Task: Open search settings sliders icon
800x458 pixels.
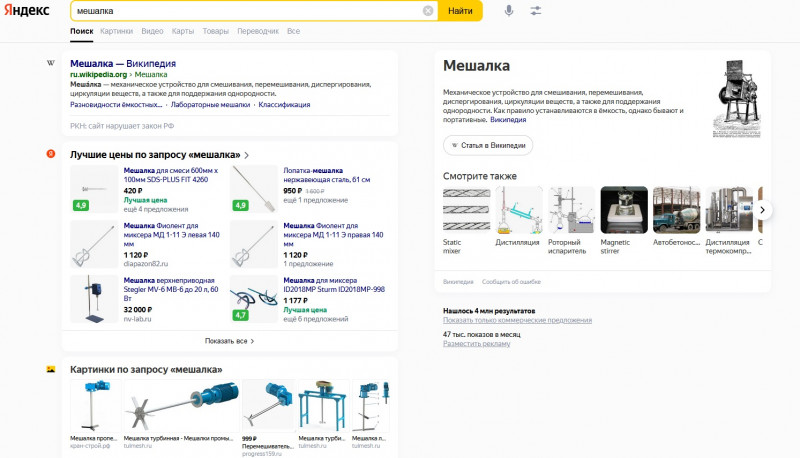Action: (535, 11)
